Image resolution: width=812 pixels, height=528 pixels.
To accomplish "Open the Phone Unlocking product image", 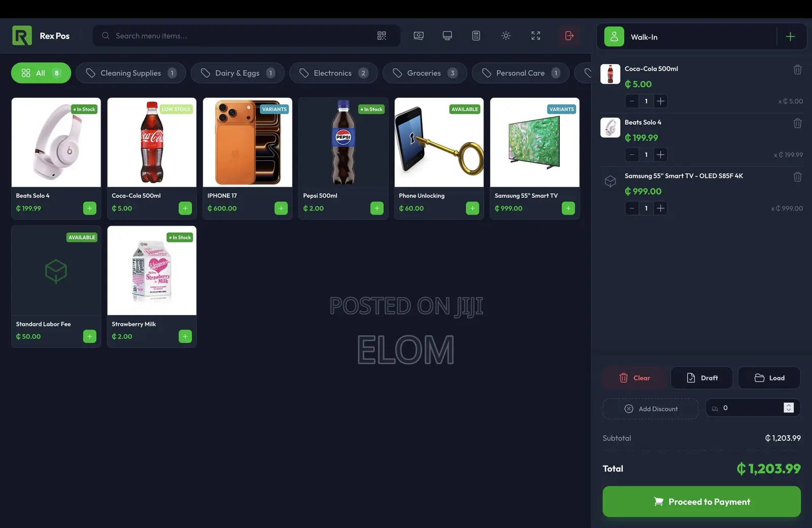I will point(439,143).
